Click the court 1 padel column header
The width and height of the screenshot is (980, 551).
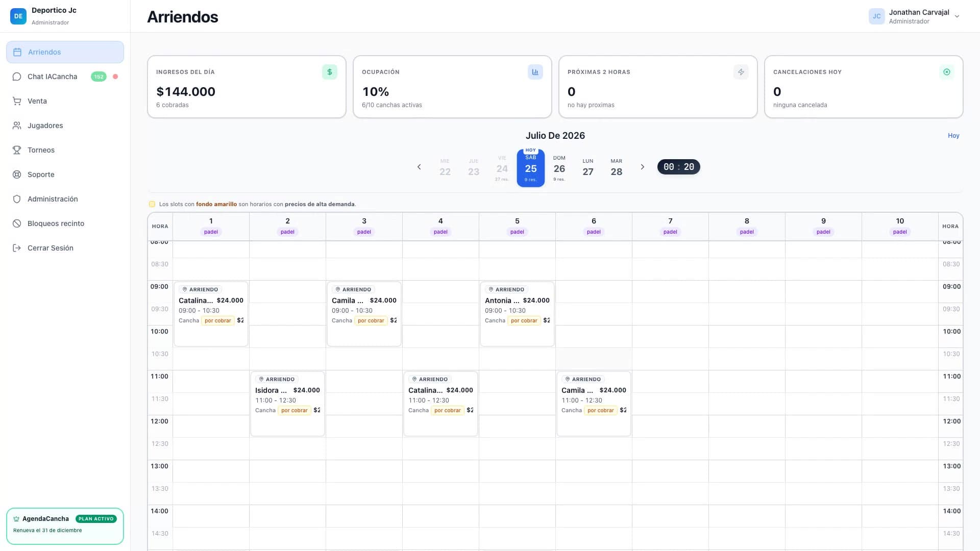point(211,226)
